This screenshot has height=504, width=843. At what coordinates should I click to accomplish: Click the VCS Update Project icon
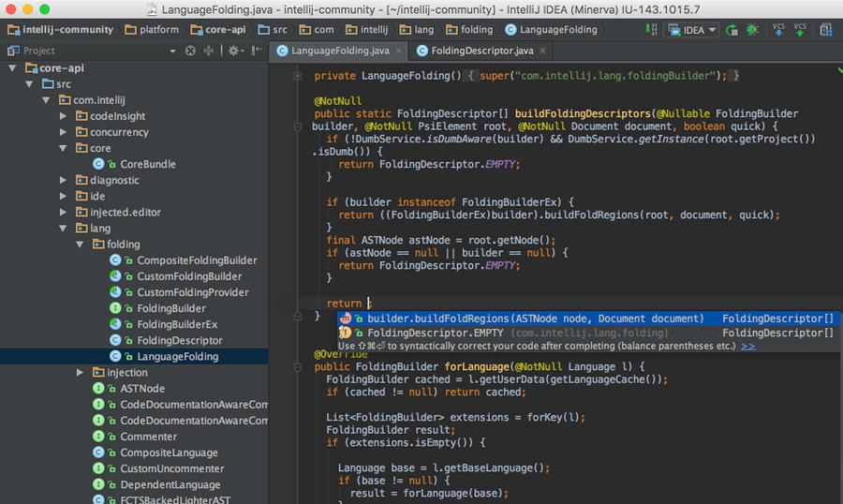tap(778, 30)
